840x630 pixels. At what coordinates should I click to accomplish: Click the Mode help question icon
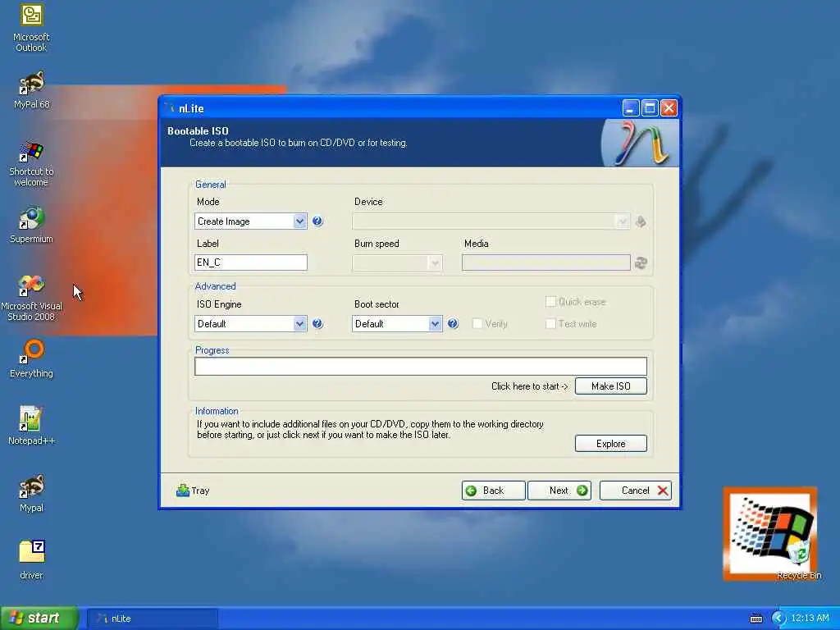317,221
